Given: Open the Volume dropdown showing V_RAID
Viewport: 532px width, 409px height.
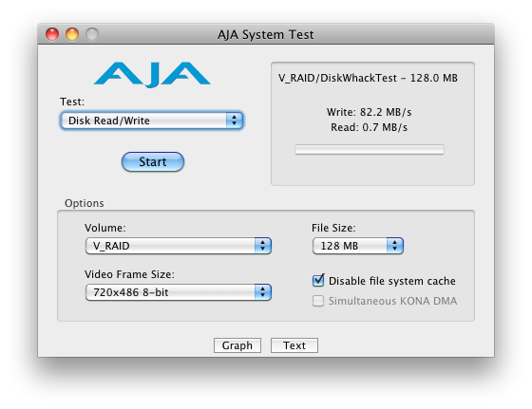Looking at the screenshot, I should 179,246.
